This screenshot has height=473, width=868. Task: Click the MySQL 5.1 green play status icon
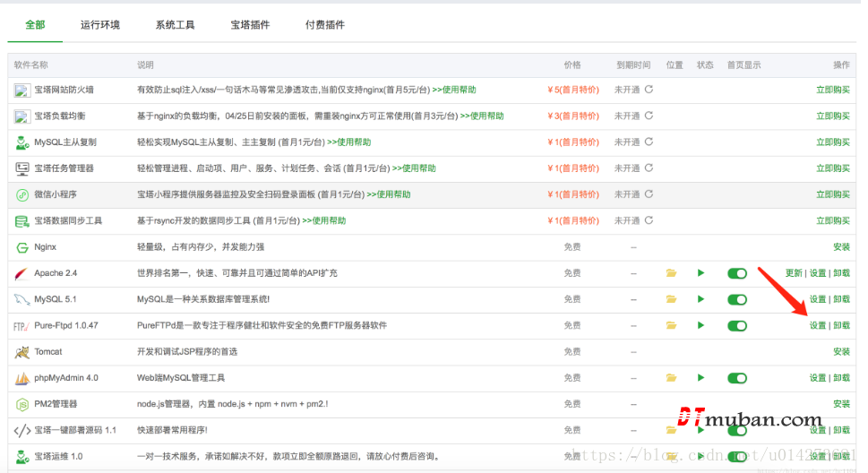pyautogui.click(x=701, y=299)
